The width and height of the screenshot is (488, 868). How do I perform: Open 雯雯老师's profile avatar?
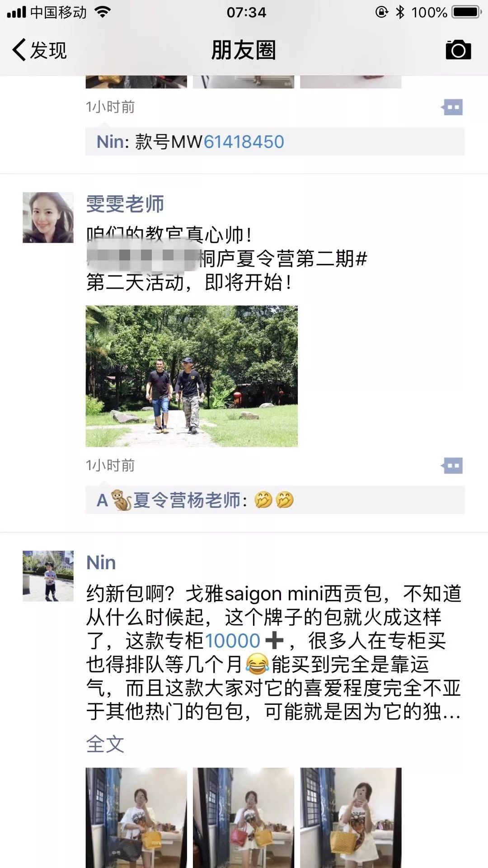[48, 217]
